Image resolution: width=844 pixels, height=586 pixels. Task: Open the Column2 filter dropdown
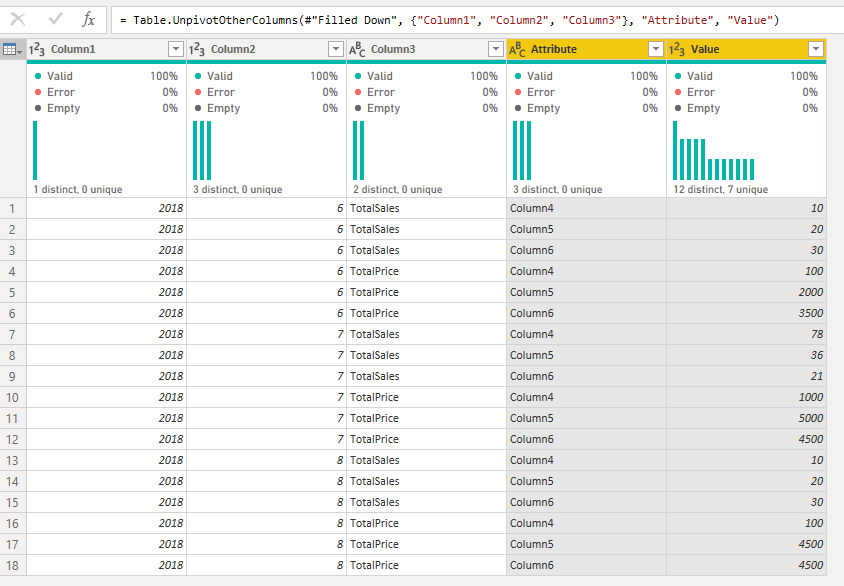point(335,50)
